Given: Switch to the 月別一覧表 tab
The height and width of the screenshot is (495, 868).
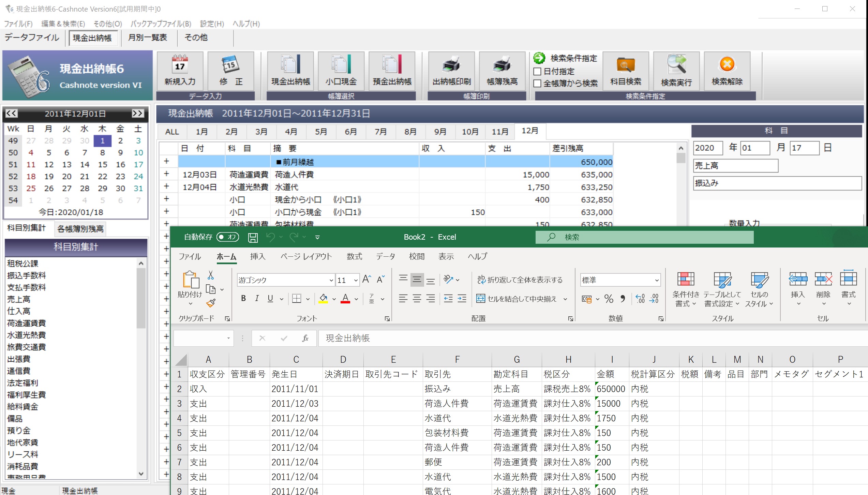Looking at the screenshot, I should [x=147, y=37].
